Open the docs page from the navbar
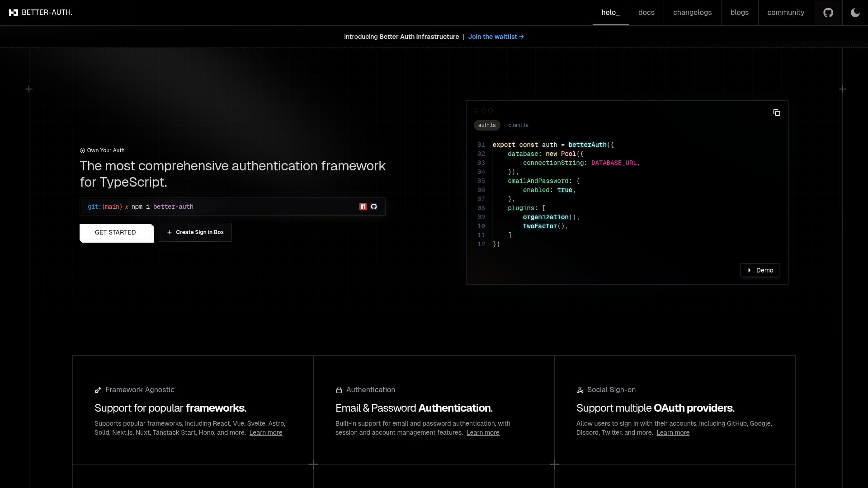 (646, 13)
